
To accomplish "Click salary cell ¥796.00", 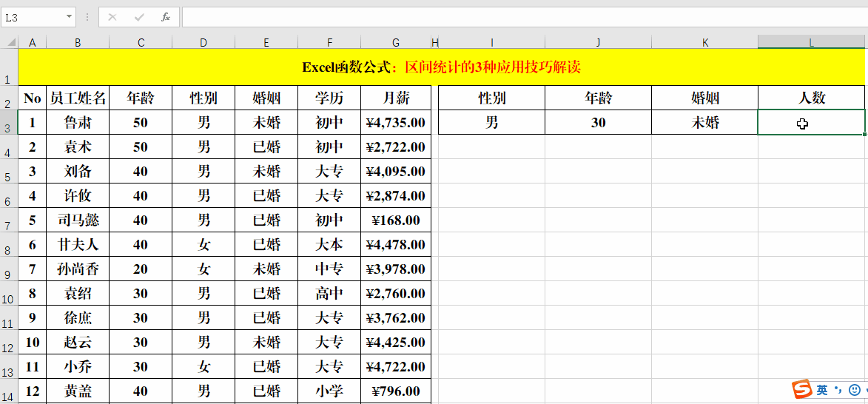I will click(x=396, y=391).
